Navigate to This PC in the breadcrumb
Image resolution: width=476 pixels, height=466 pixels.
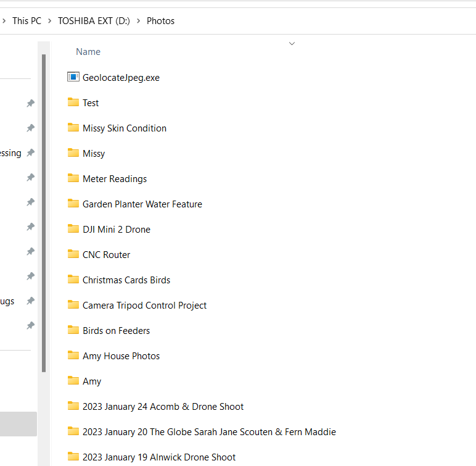click(x=27, y=21)
